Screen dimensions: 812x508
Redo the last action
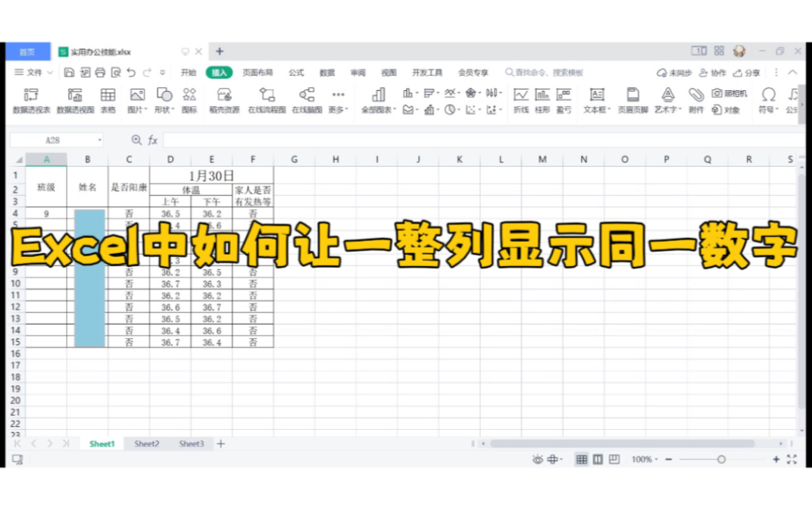click(147, 73)
